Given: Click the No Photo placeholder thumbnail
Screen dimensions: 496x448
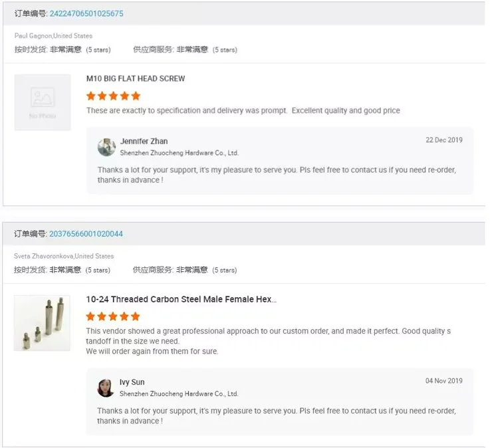Looking at the screenshot, I should 43,102.
